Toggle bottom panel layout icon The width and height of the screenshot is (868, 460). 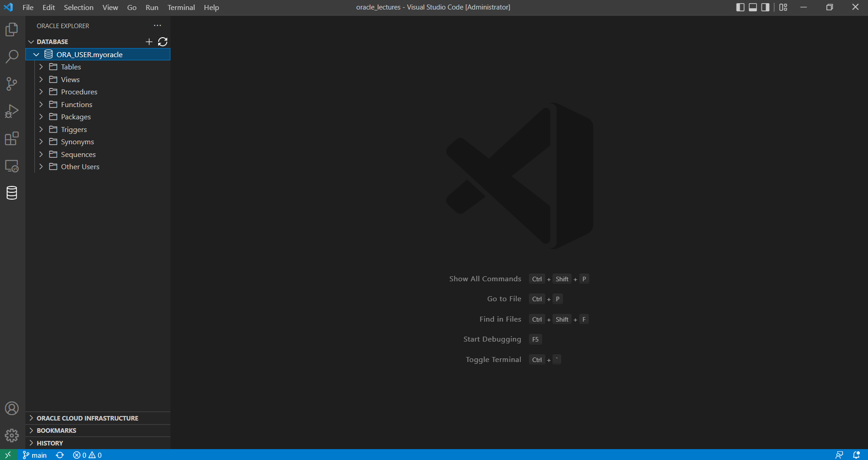tap(753, 7)
